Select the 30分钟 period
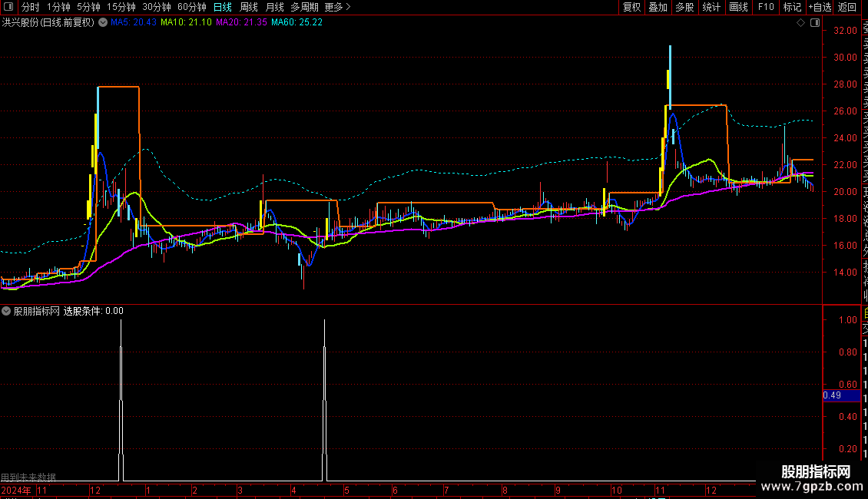The image size is (868, 499). pyautogui.click(x=157, y=7)
